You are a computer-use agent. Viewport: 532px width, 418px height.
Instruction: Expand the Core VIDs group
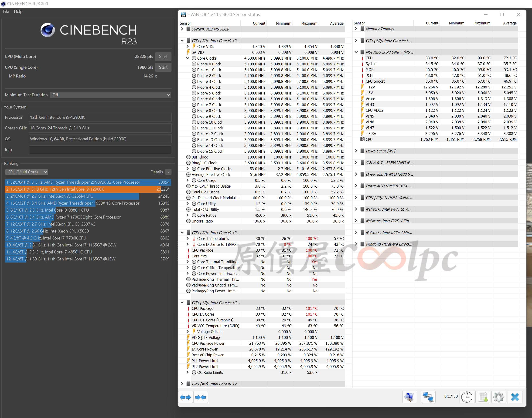click(188, 46)
